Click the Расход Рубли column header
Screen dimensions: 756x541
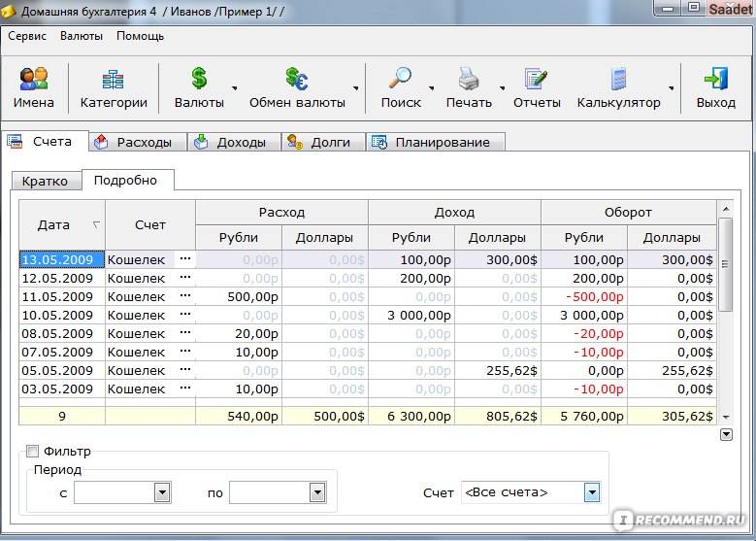click(238, 237)
